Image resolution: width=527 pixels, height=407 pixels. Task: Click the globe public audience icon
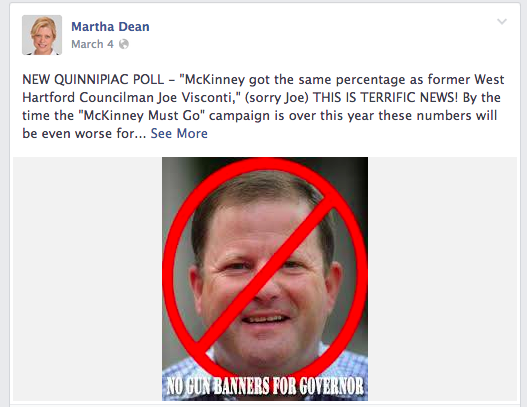[124, 44]
